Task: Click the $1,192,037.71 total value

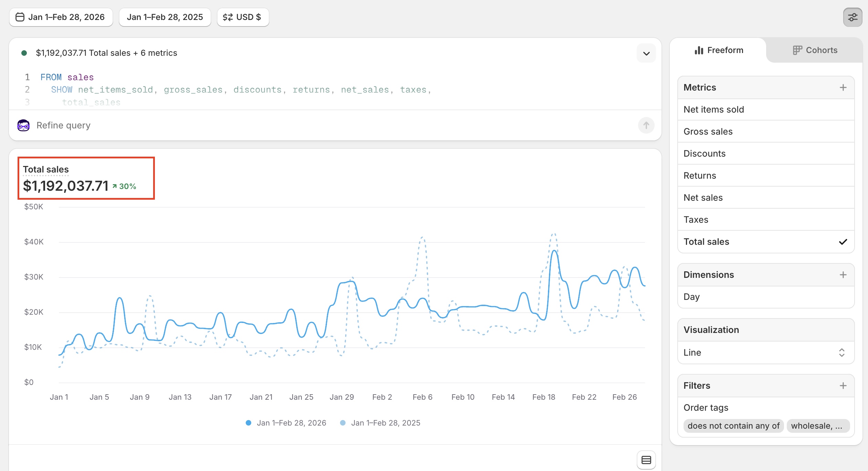Action: (x=65, y=186)
